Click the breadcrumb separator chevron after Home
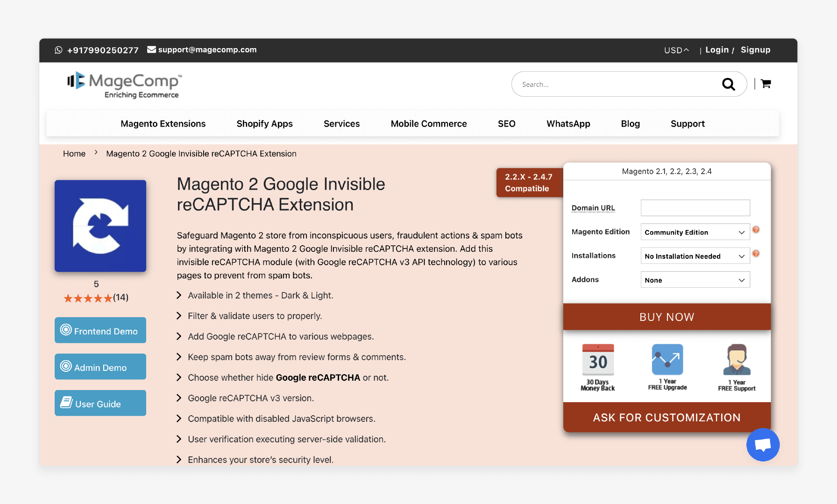The image size is (837, 504). (96, 153)
